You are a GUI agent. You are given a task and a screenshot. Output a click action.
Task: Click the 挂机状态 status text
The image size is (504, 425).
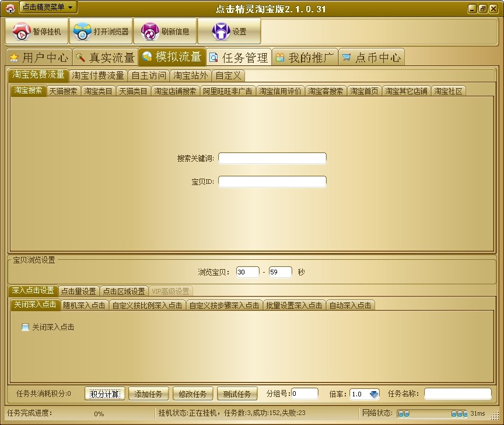[x=232, y=413]
